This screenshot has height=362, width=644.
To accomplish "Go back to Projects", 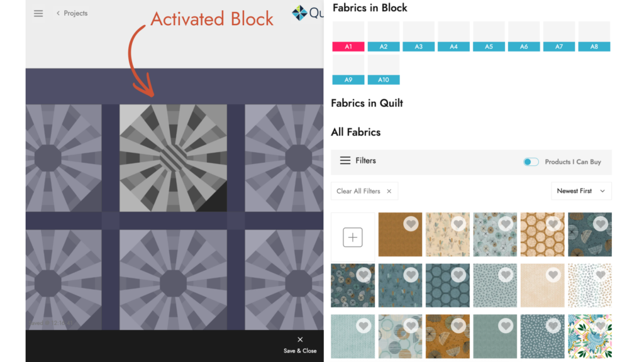I will tap(72, 13).
